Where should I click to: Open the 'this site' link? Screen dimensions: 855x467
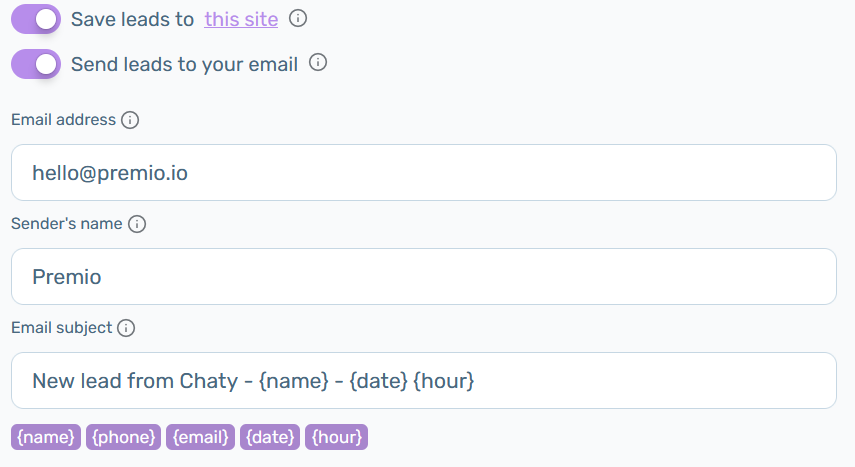coord(241,19)
